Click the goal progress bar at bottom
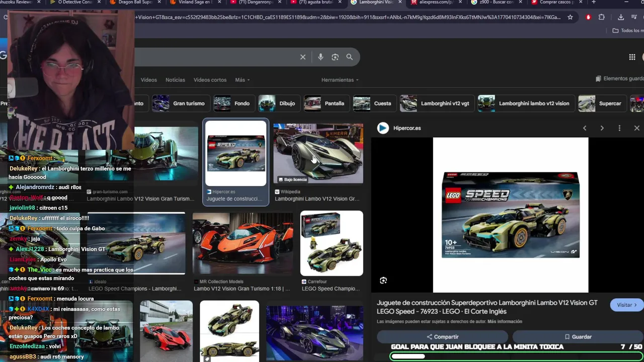 click(x=516, y=356)
